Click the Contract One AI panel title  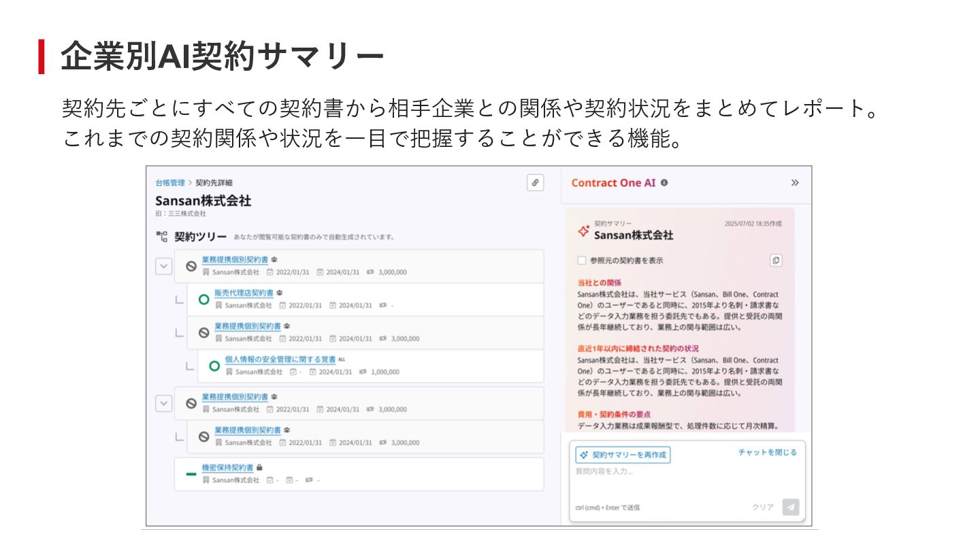coord(613,183)
